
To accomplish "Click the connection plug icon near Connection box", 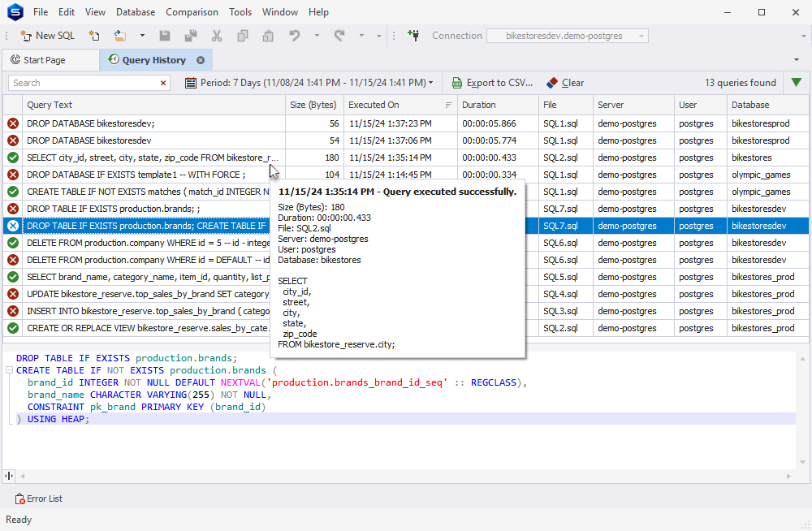I will click(414, 36).
